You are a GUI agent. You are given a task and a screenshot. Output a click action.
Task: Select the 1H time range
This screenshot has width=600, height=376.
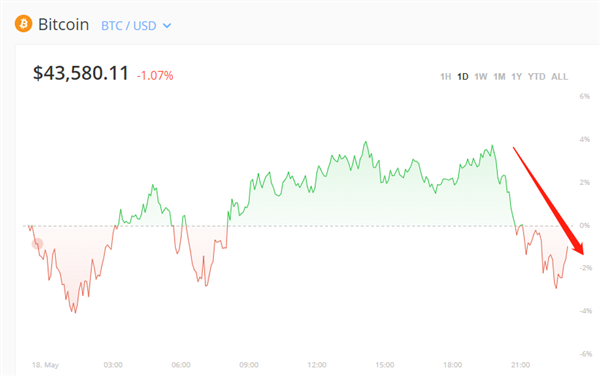445,77
